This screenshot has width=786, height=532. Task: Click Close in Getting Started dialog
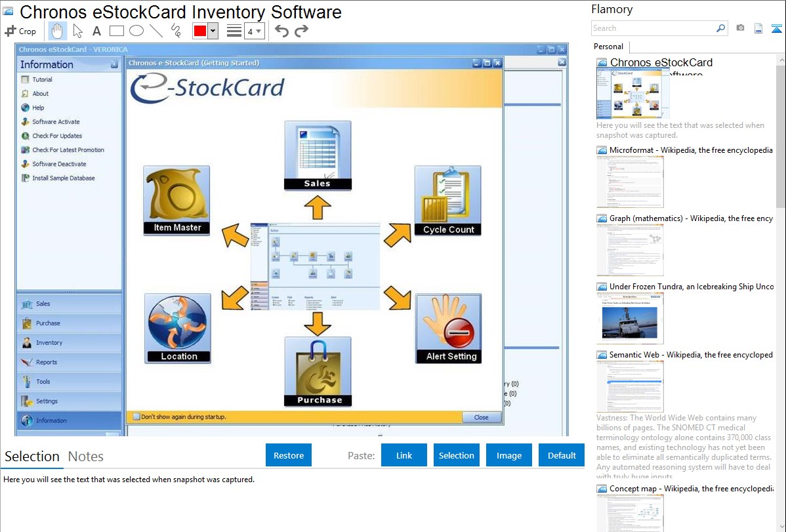click(481, 417)
